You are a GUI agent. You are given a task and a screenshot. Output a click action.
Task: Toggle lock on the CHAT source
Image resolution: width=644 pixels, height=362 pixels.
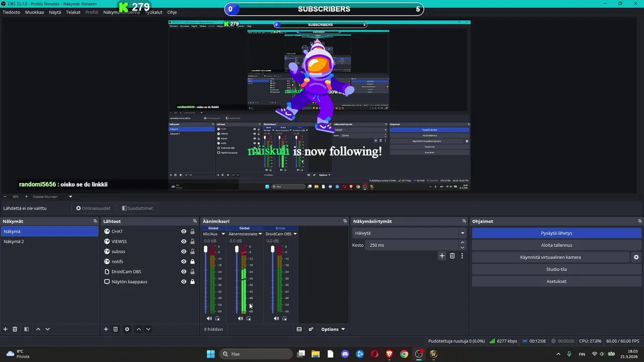click(x=192, y=231)
